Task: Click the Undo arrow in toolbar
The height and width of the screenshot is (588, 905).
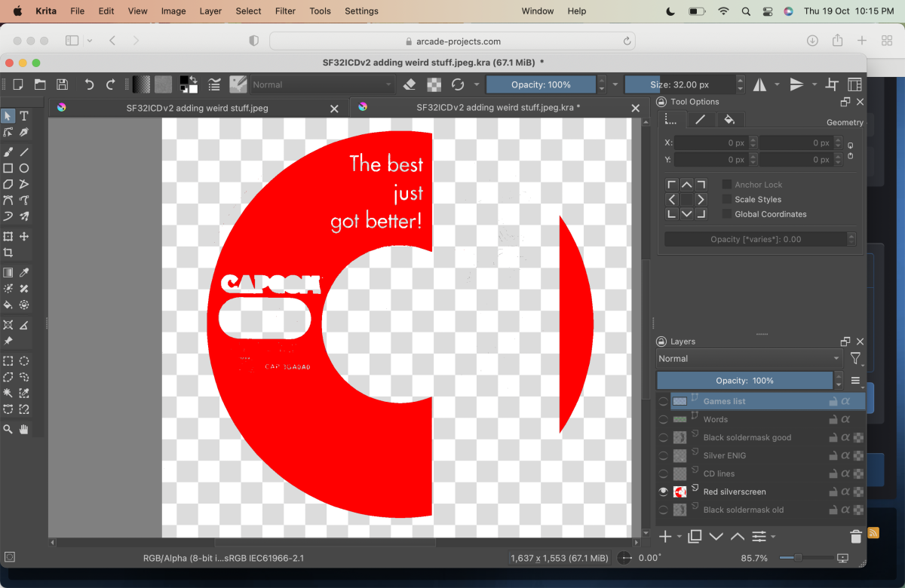Action: [89, 84]
